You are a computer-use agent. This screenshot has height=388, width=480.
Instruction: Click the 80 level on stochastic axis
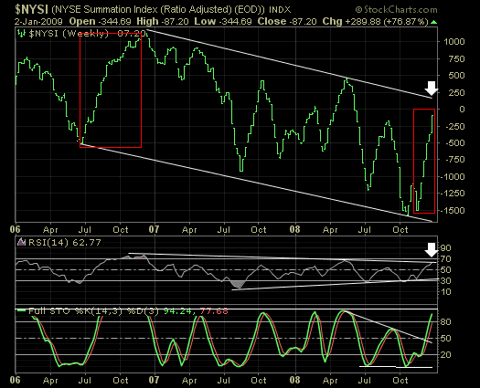click(x=445, y=322)
